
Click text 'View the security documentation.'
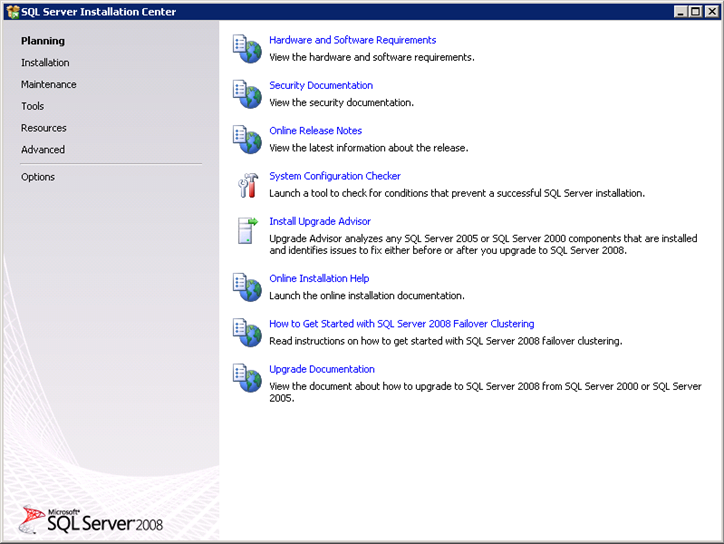point(341,103)
